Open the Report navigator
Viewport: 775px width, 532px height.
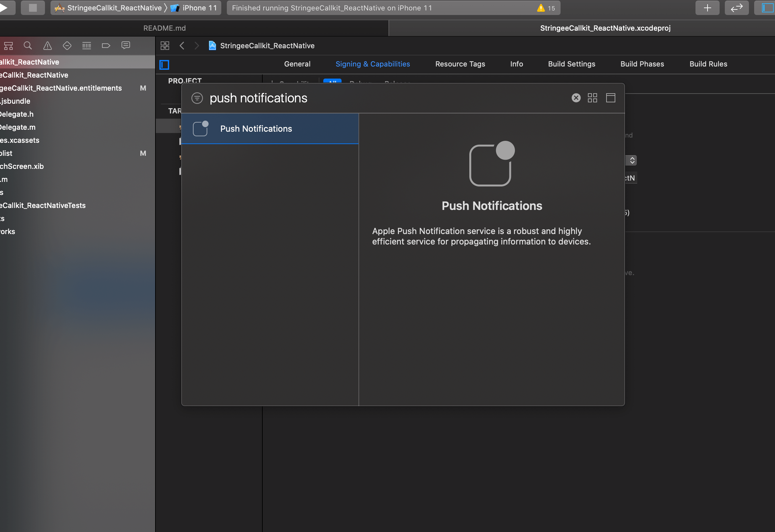coord(126,46)
